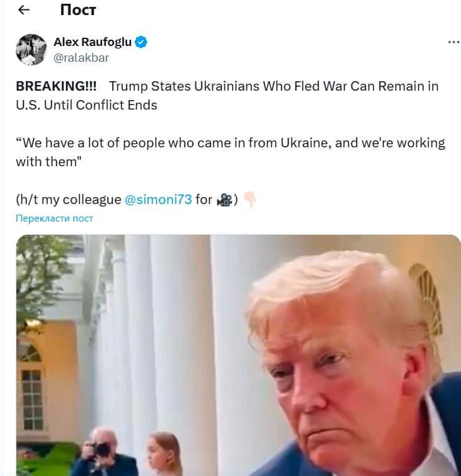Go back using the left arrow icon
461x476 pixels.
24,10
